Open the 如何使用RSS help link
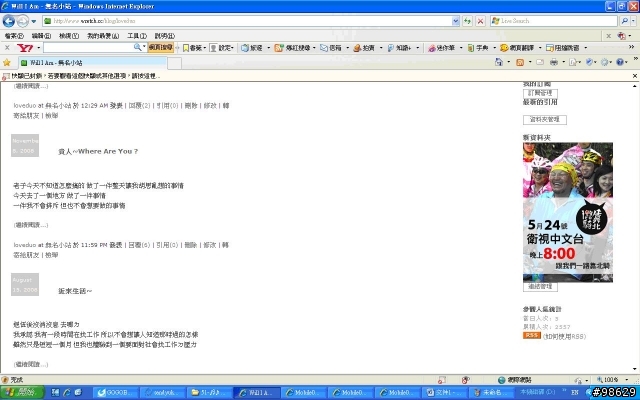Viewport: 640px width, 400px height. click(564, 336)
